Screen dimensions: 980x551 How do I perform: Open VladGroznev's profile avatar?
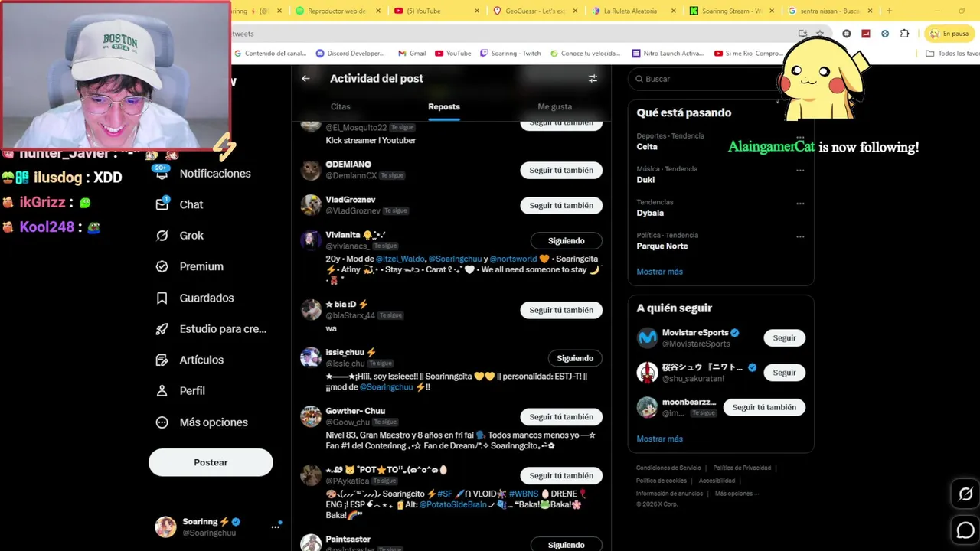click(311, 205)
